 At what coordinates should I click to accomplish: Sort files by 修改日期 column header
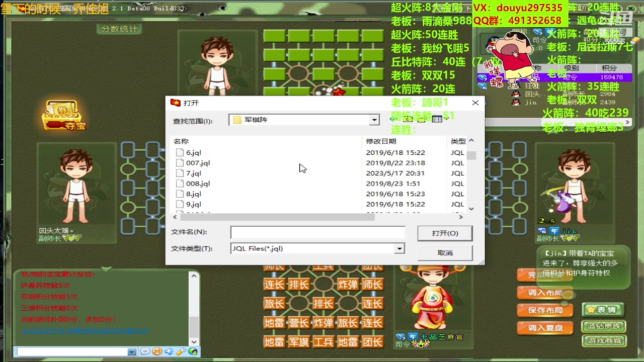[381, 141]
